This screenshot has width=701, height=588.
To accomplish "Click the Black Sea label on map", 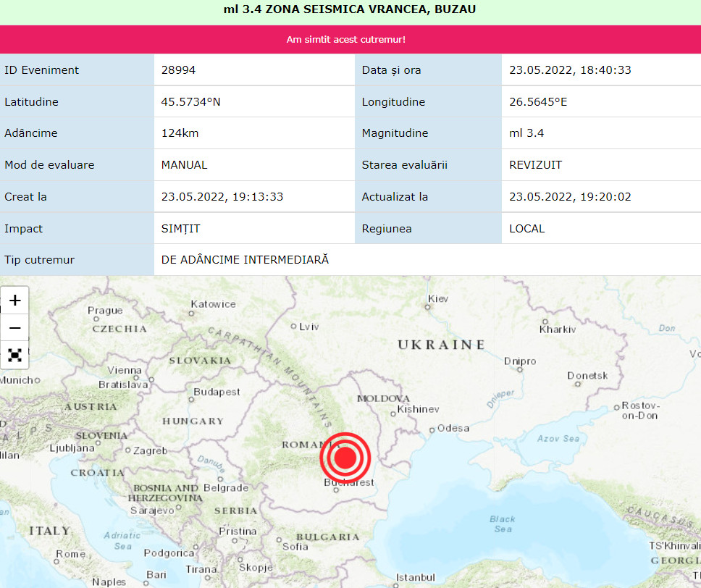I will pos(502,524).
